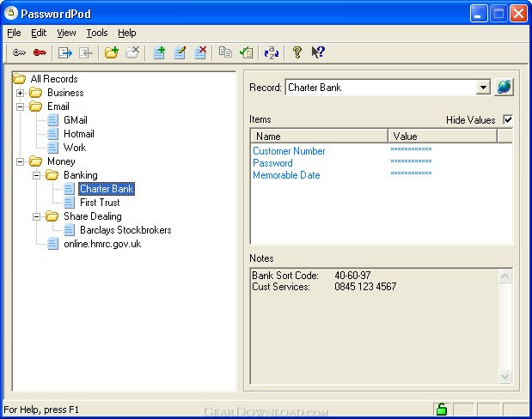
Task: Select the Email folder label
Action: pyautogui.click(x=58, y=106)
